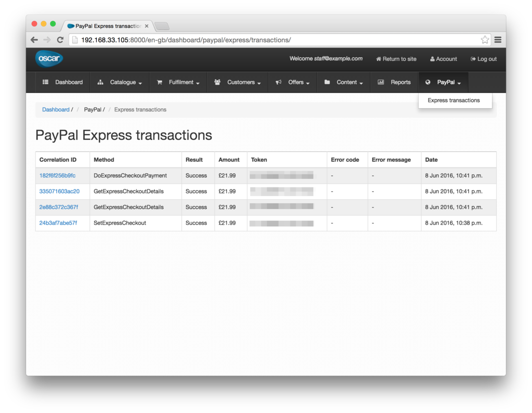
Task: Click the sign-out icon beside Log out
Action: click(473, 59)
